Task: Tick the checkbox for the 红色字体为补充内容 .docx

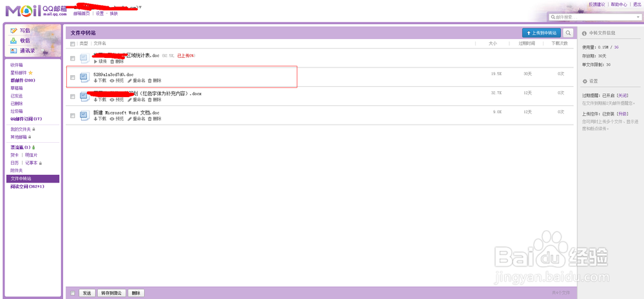Action: tap(73, 96)
